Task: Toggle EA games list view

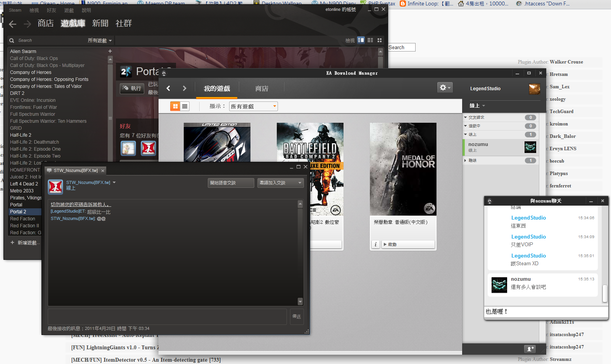Action: coord(185,106)
